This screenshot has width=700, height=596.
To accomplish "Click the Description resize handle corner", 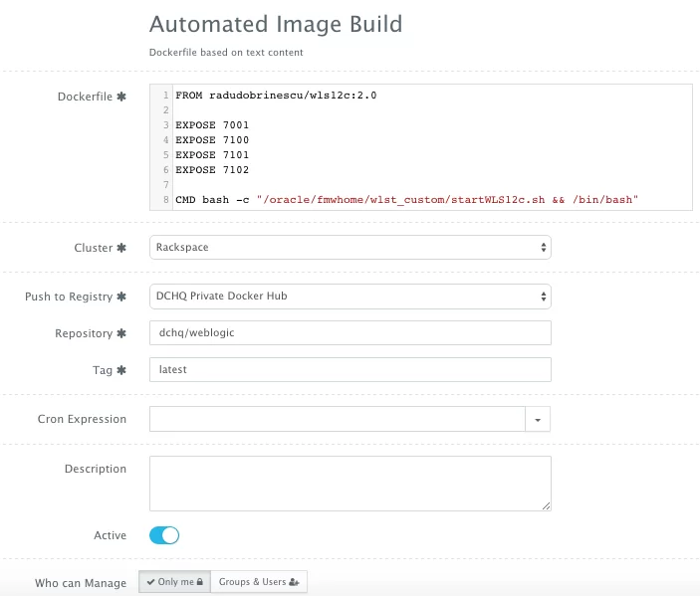I will 547,505.
